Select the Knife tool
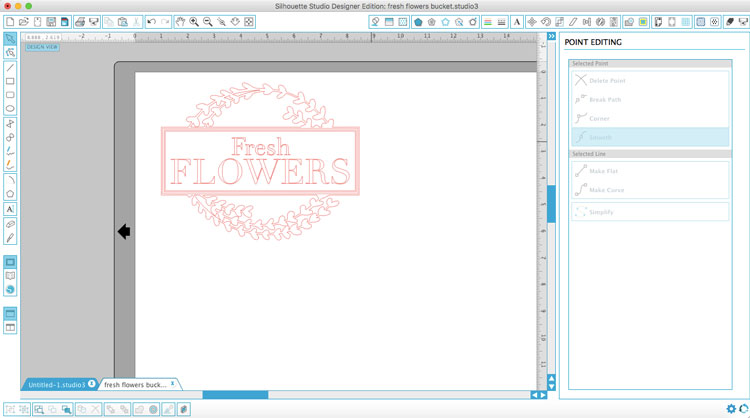Screen dimensions: 750x418 [x=10, y=238]
